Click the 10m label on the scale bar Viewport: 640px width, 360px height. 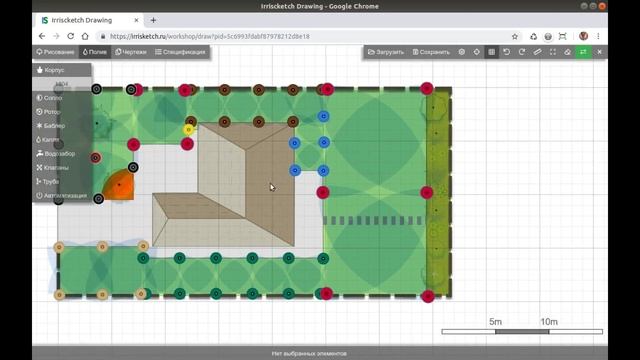[x=549, y=322]
